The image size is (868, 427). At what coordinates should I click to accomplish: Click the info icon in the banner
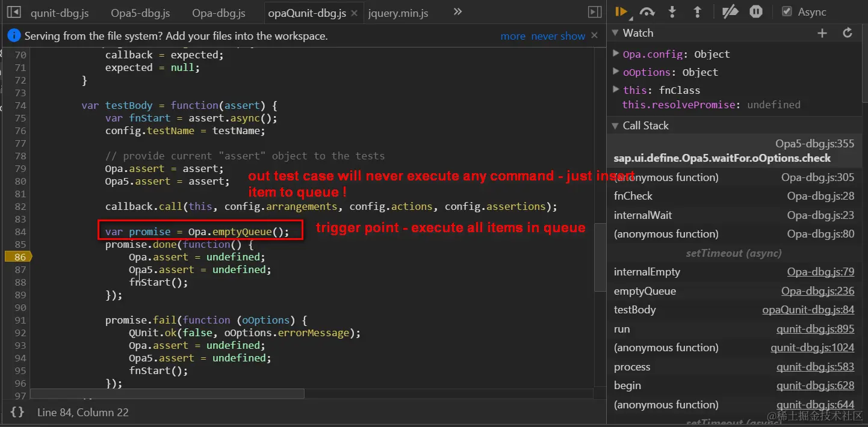click(14, 36)
